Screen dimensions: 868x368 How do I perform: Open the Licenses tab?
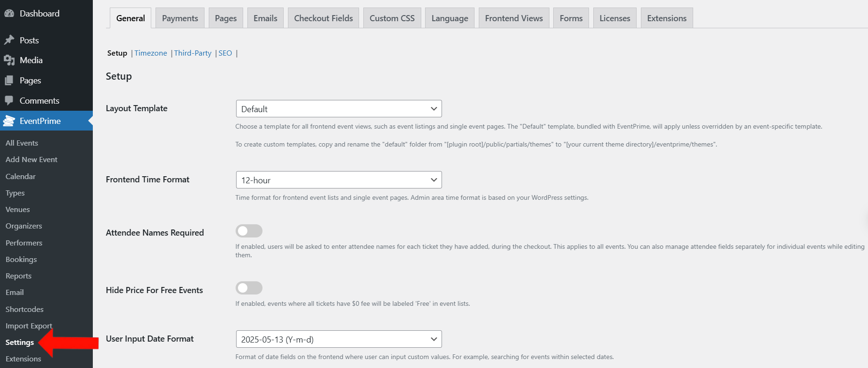pyautogui.click(x=614, y=18)
